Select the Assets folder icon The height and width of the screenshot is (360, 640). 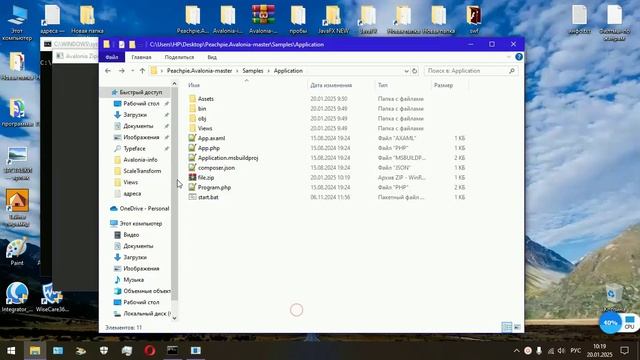[x=192, y=99]
